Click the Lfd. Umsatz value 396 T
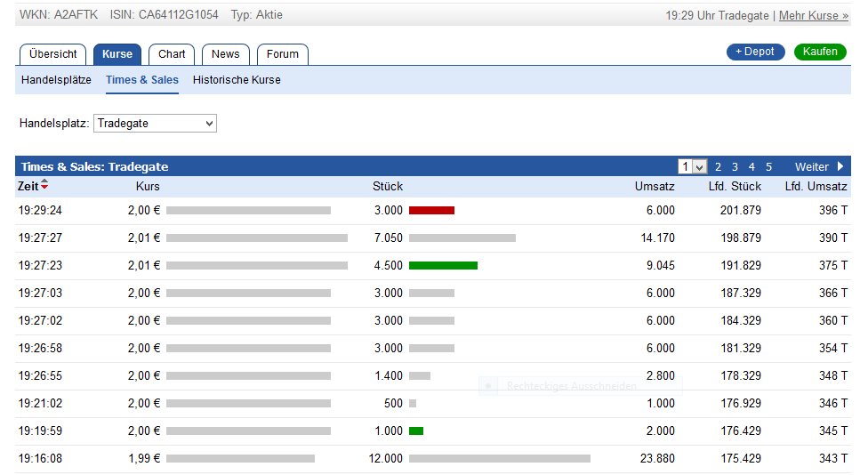Image resolution: width=868 pixels, height=475 pixels. (x=833, y=211)
